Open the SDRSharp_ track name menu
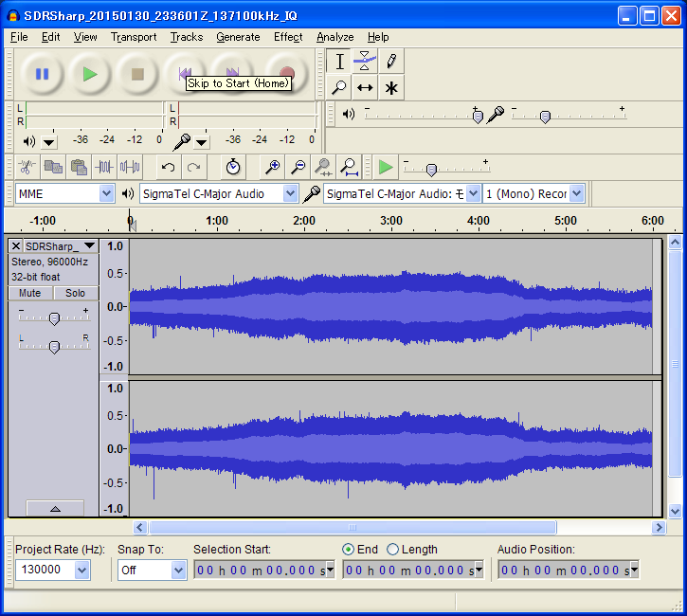 click(x=60, y=245)
